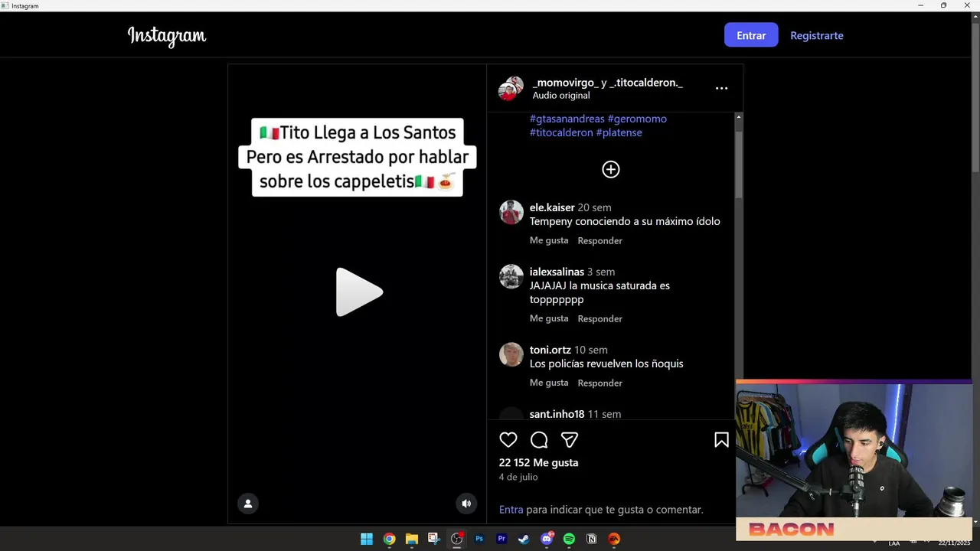Viewport: 980px width, 551px height.
Task: Reply to ialexsalinas's comment
Action: tap(600, 318)
